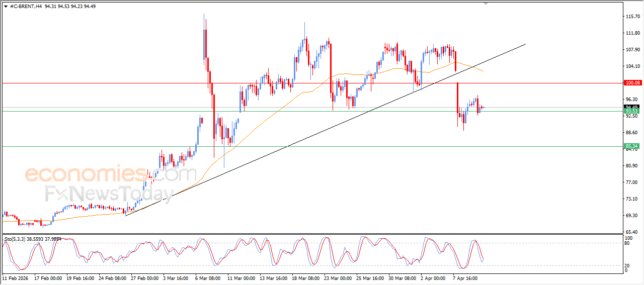Click the 107.90 price scale value

tap(632, 50)
